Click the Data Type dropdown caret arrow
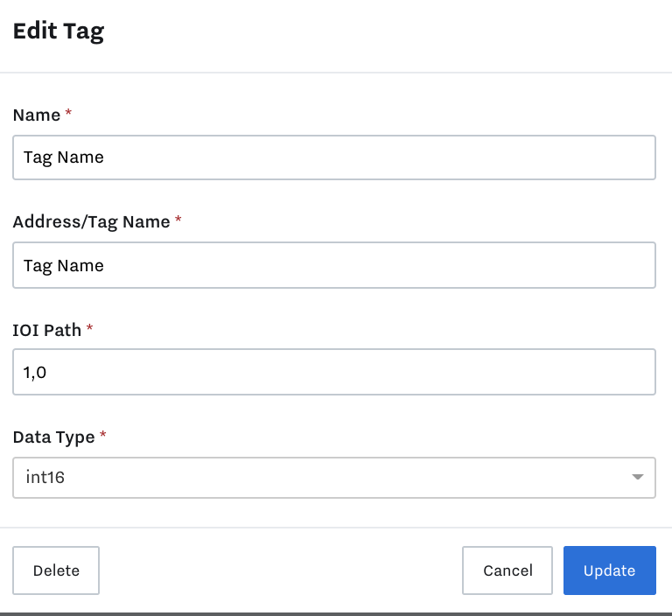This screenshot has height=616, width=672. (x=637, y=477)
